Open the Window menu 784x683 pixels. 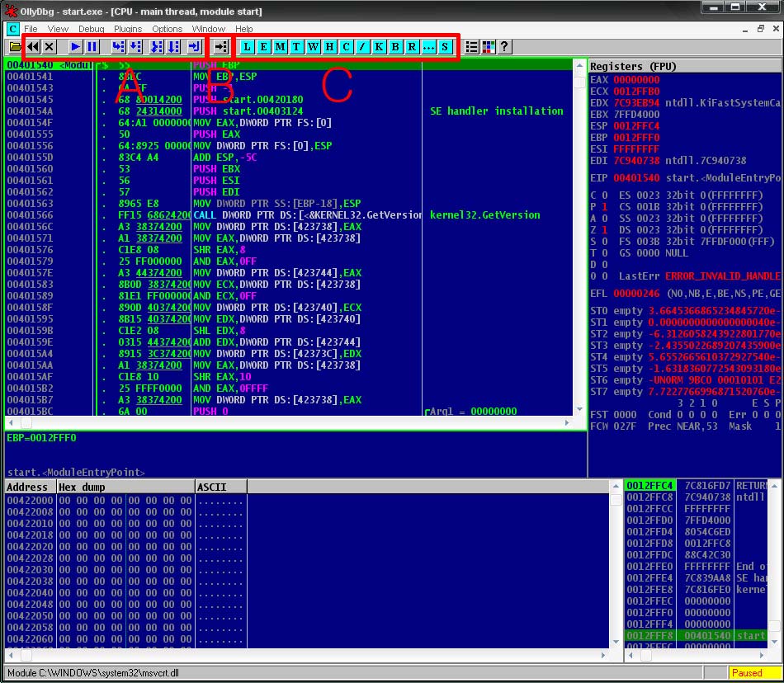[x=209, y=29]
